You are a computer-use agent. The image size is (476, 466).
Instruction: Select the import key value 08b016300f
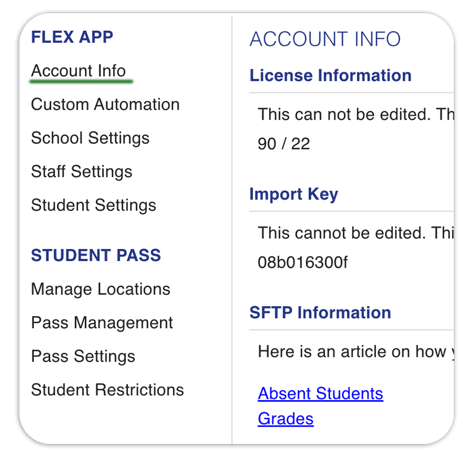point(302,263)
